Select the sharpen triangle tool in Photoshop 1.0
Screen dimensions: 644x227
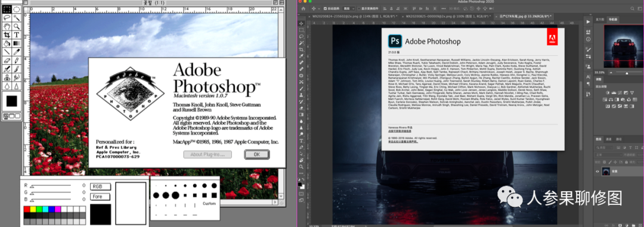click(x=17, y=86)
